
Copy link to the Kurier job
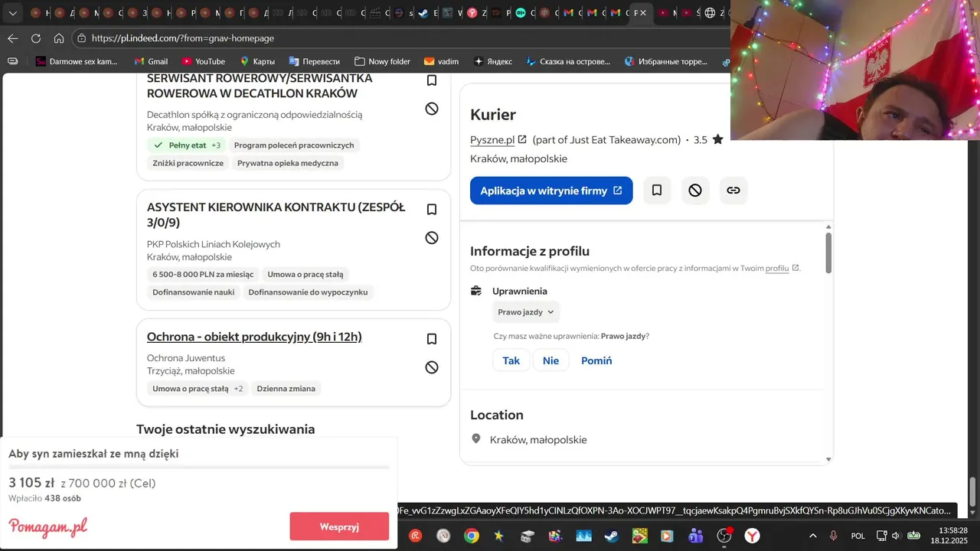click(x=733, y=191)
